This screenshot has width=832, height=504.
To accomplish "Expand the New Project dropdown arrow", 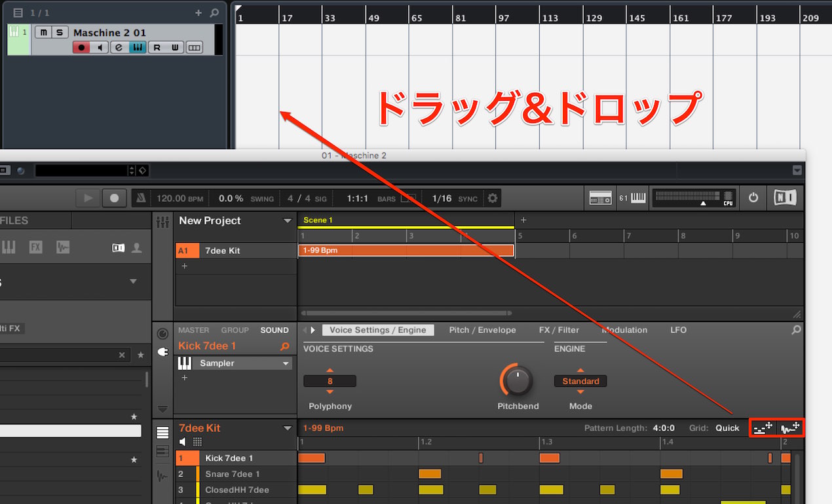I will click(287, 221).
